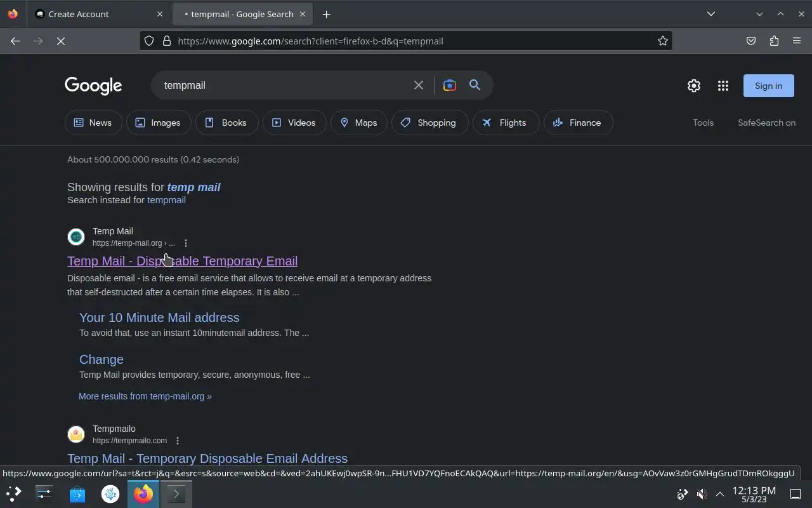Select the tempmail - Google Search tab
Image resolution: width=812 pixels, height=508 pixels.
tap(242, 14)
